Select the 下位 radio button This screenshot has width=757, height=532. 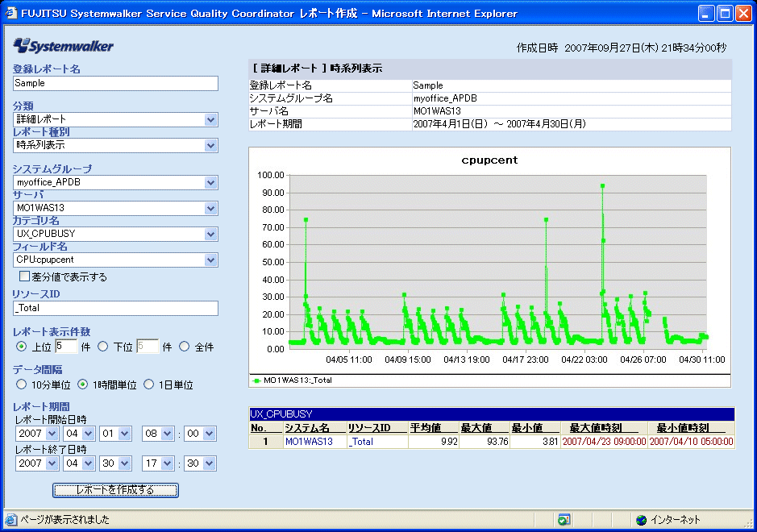(x=103, y=346)
